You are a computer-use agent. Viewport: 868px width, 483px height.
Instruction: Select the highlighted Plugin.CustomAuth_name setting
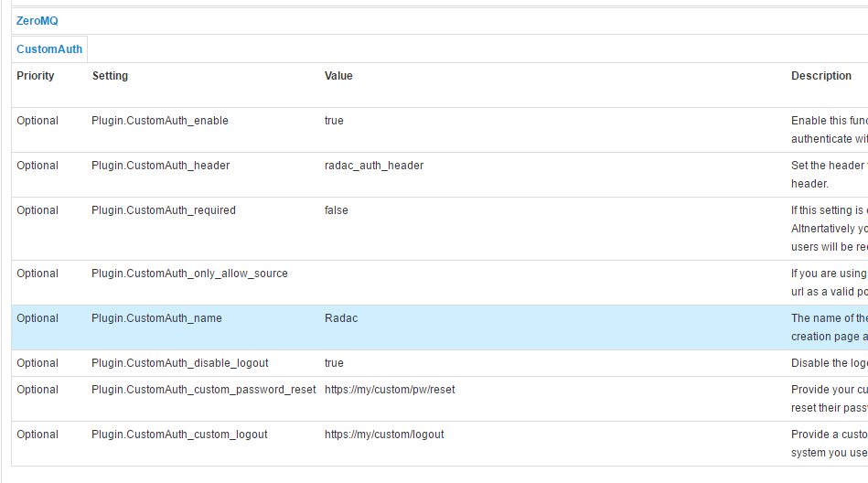(156, 318)
